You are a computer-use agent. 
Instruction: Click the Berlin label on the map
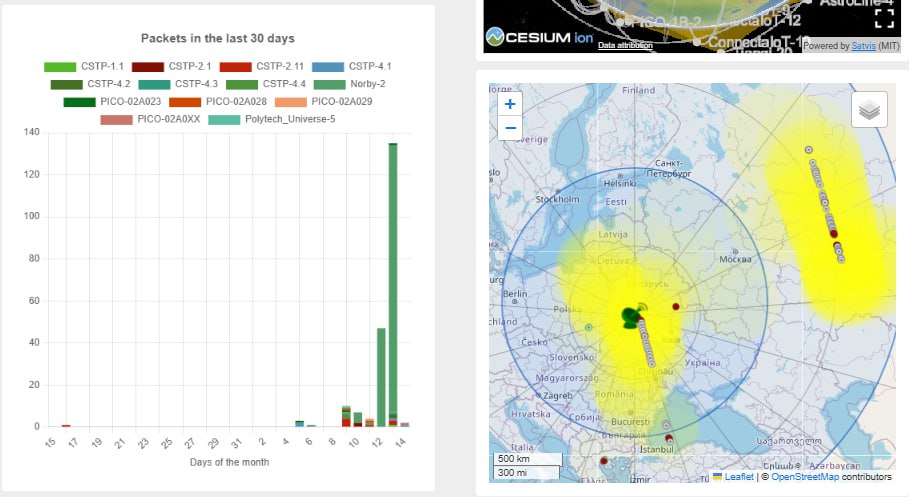pyautogui.click(x=515, y=293)
